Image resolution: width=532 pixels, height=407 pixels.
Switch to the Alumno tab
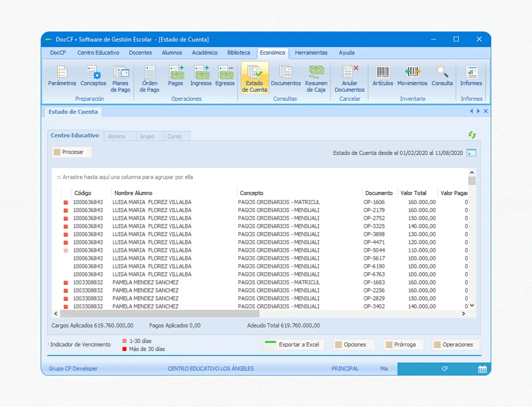pyautogui.click(x=117, y=136)
